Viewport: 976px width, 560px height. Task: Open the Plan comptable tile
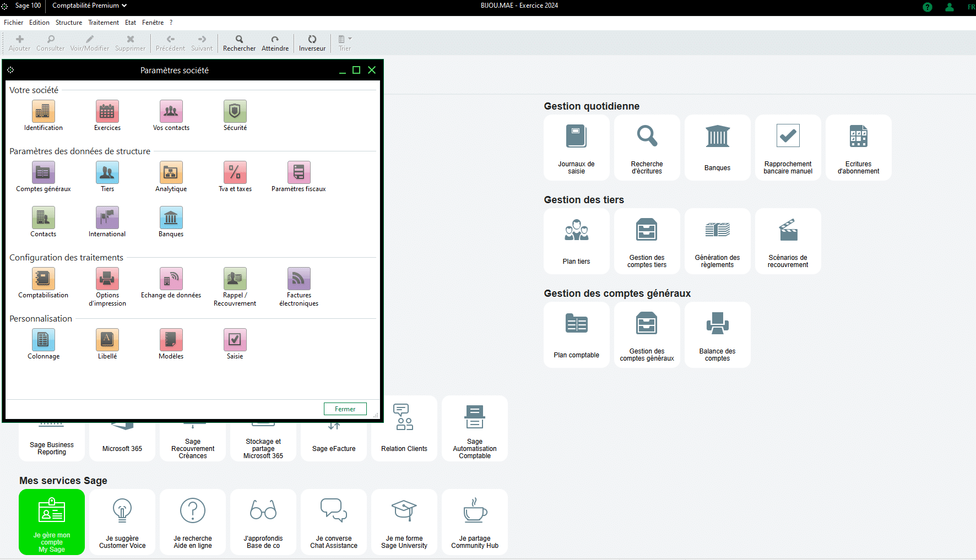[577, 335]
